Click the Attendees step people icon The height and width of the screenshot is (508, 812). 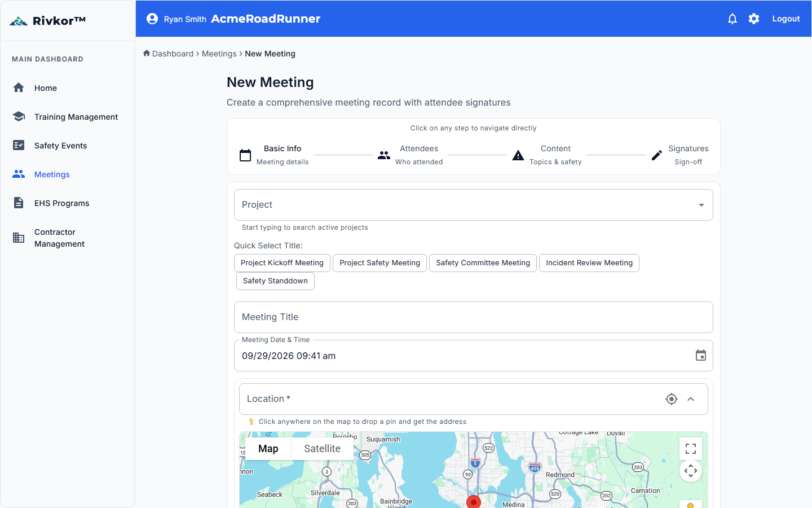click(x=384, y=155)
